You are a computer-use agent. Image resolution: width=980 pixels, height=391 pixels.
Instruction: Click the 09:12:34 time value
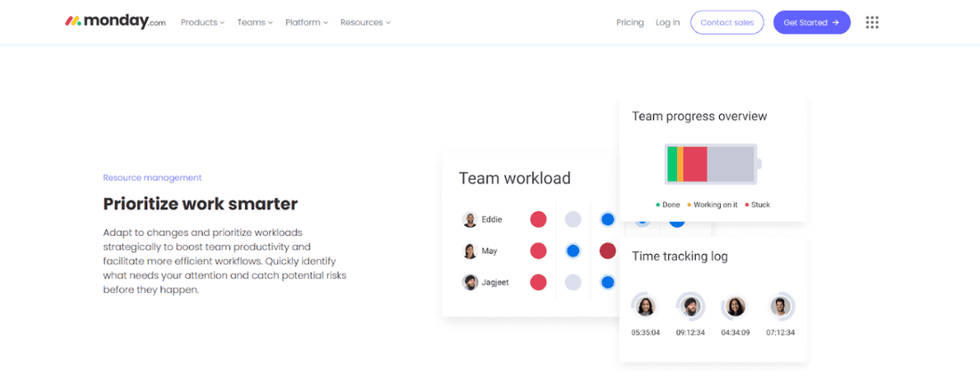tap(690, 333)
